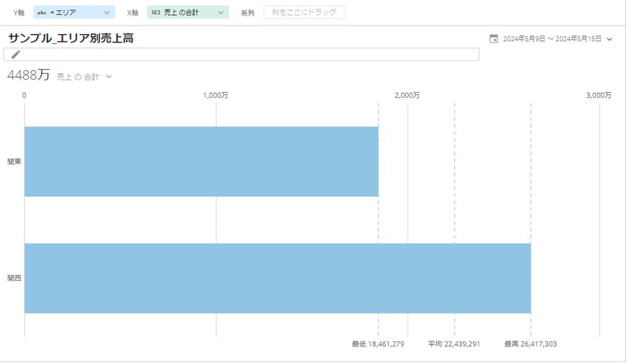Click the X軸 label
Image resolution: width=627 pixels, height=364 pixels.
coord(133,13)
